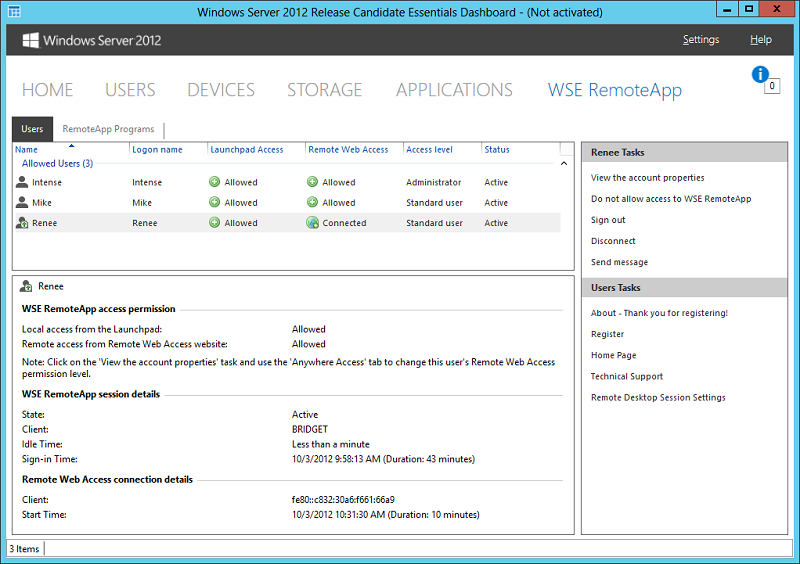
Task: Click Mike's Remote Web Access allowed icon
Action: click(x=312, y=203)
